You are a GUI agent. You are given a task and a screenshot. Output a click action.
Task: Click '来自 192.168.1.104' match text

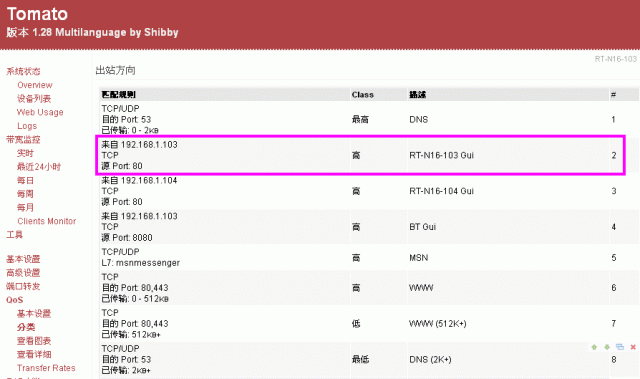pyautogui.click(x=139, y=180)
